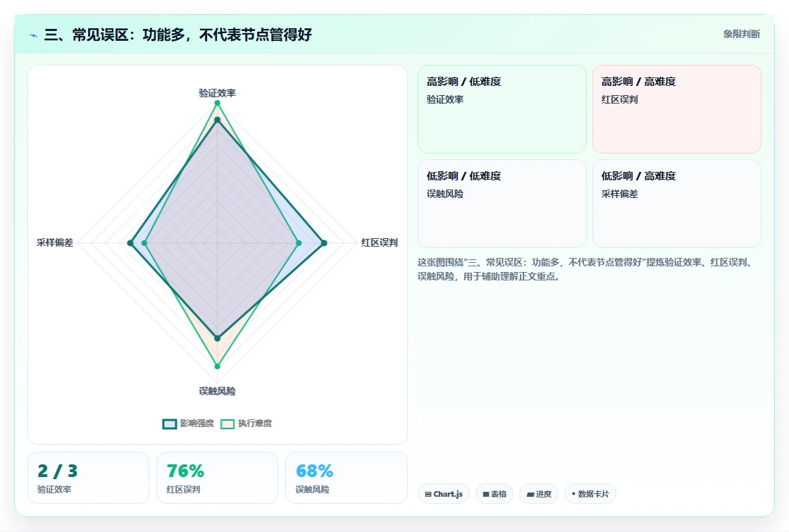The width and height of the screenshot is (789, 532).
Task: Click the 进度 tag chip
Action: tap(539, 494)
